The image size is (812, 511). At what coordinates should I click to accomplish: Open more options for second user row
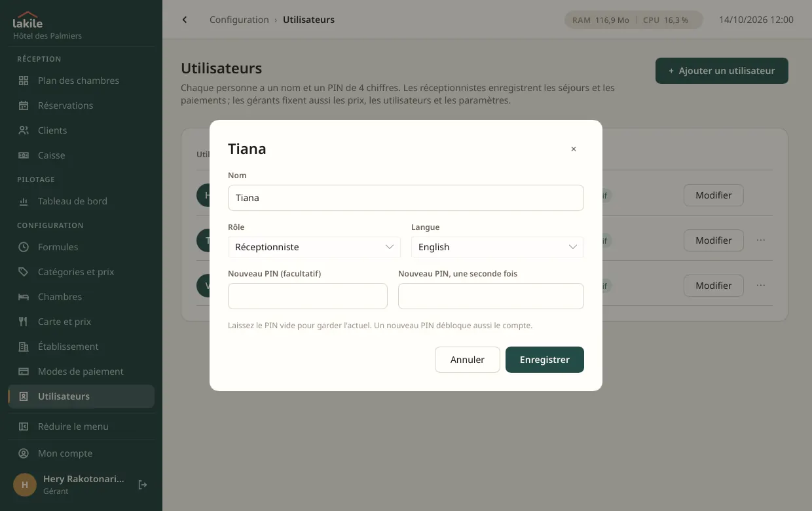pos(761,240)
